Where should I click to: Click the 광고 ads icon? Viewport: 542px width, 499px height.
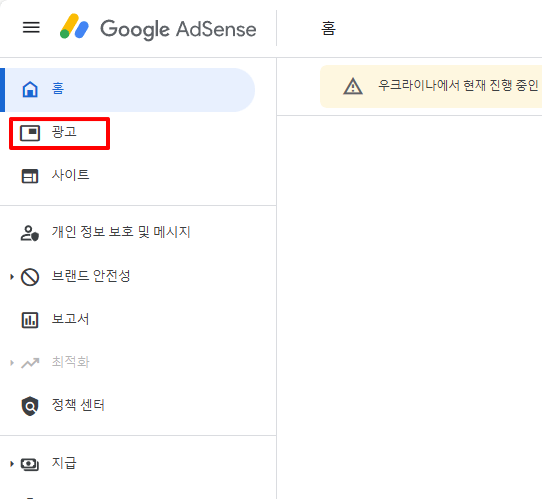pos(30,133)
